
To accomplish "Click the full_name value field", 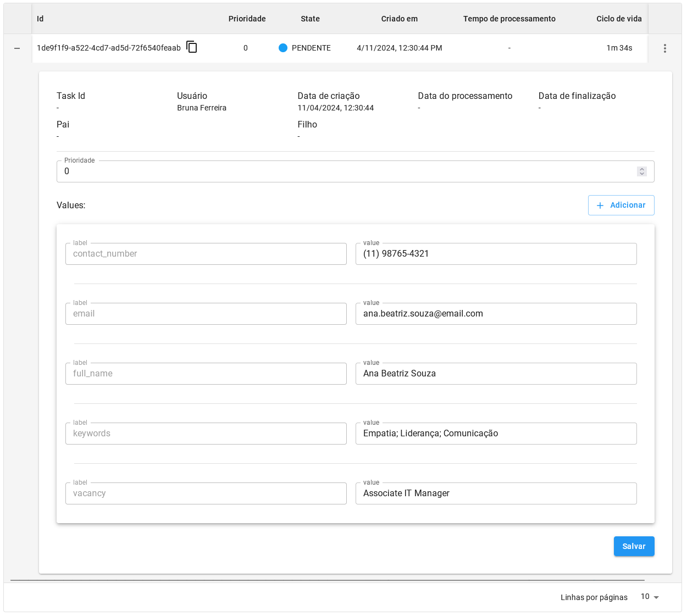I will click(x=495, y=374).
